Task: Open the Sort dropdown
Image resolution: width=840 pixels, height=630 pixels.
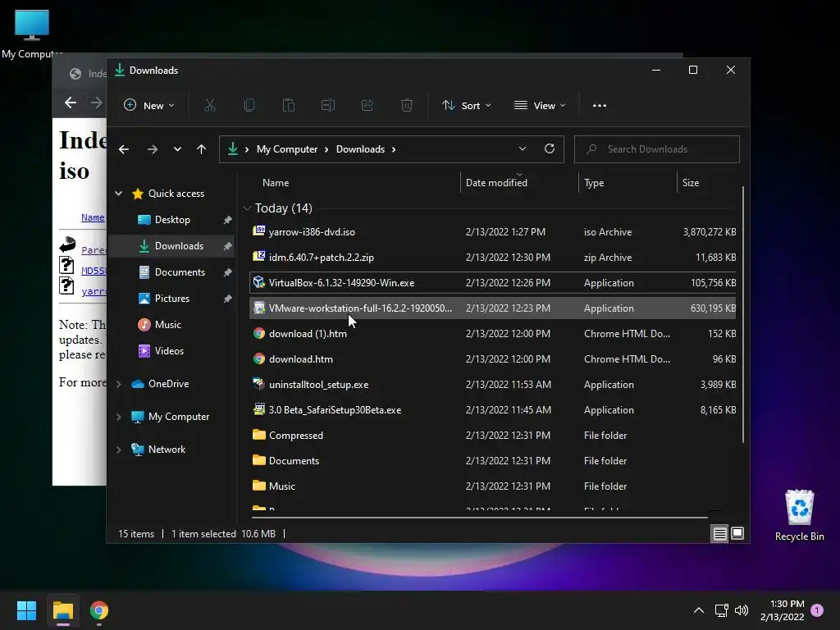Action: [466, 106]
